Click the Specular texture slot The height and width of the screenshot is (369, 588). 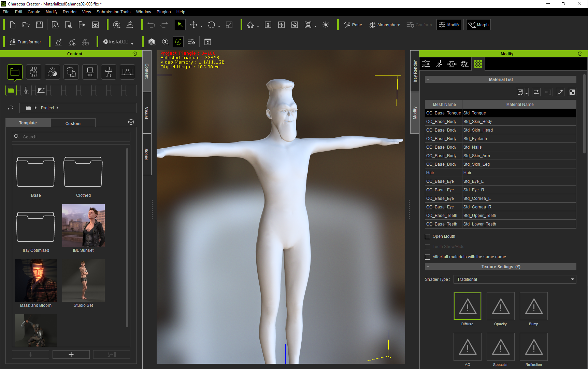tap(501, 346)
